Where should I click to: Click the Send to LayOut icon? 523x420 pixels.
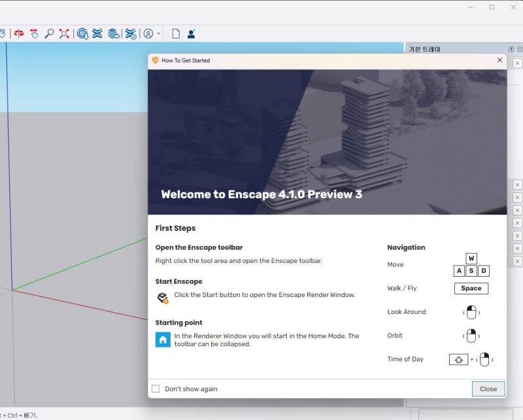click(x=114, y=34)
